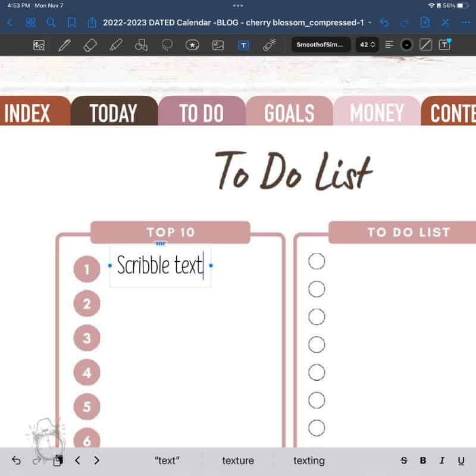Click inside the "Scribble text" text box
The image size is (476, 476).
(160, 265)
